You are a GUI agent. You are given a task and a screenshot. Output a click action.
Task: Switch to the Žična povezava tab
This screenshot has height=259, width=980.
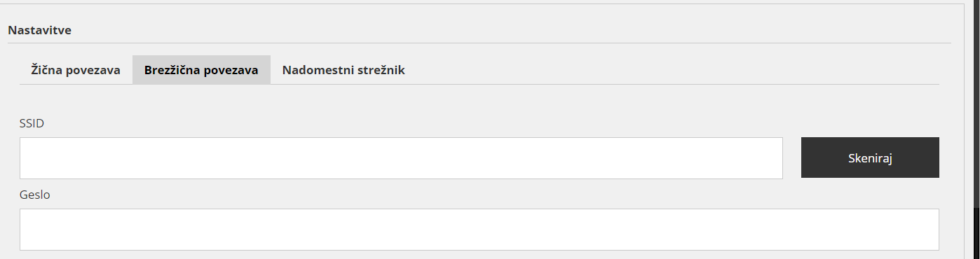coord(76,70)
